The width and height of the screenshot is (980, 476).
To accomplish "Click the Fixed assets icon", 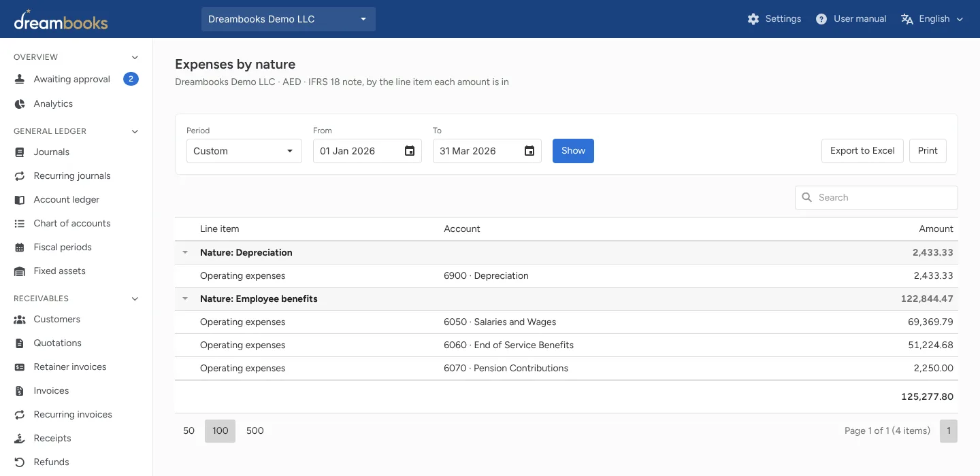I will coord(20,271).
